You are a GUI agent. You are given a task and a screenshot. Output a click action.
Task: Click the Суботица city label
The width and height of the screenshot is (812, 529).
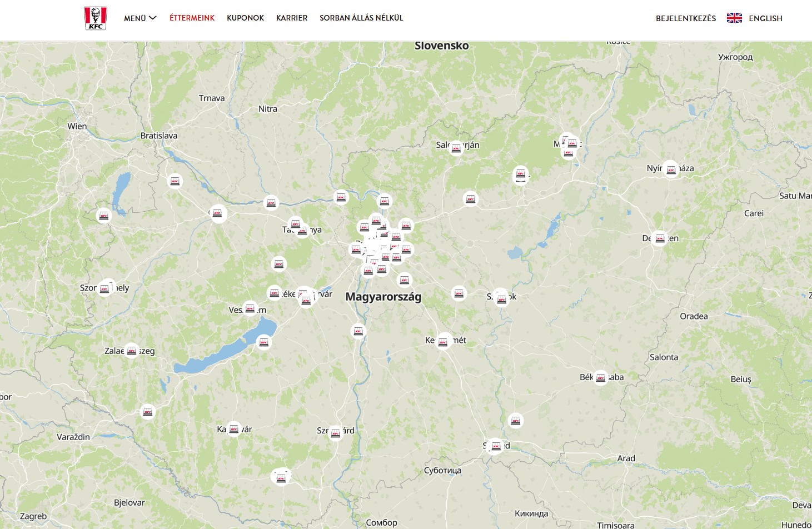442,471
